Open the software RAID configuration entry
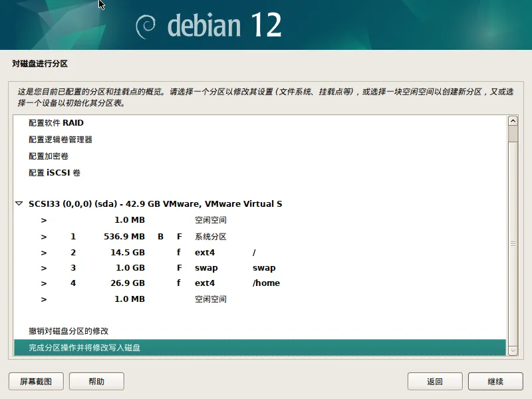The width and height of the screenshot is (532, 399). coord(260,123)
